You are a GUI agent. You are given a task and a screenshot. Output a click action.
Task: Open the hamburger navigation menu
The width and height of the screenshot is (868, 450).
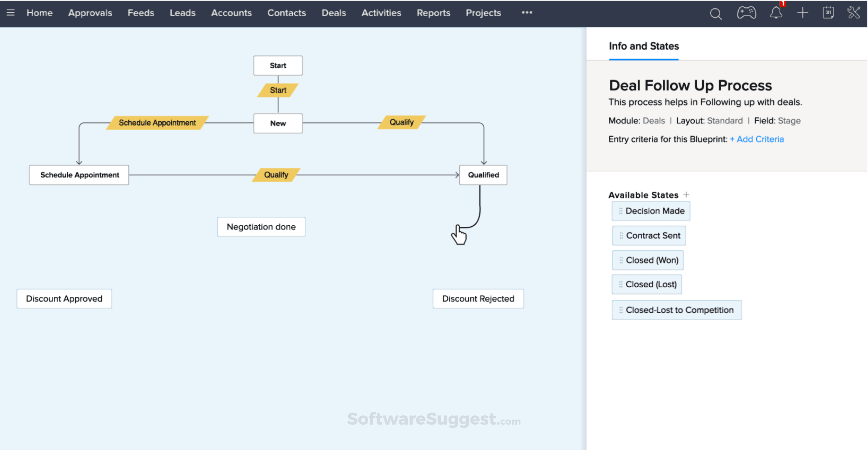11,13
